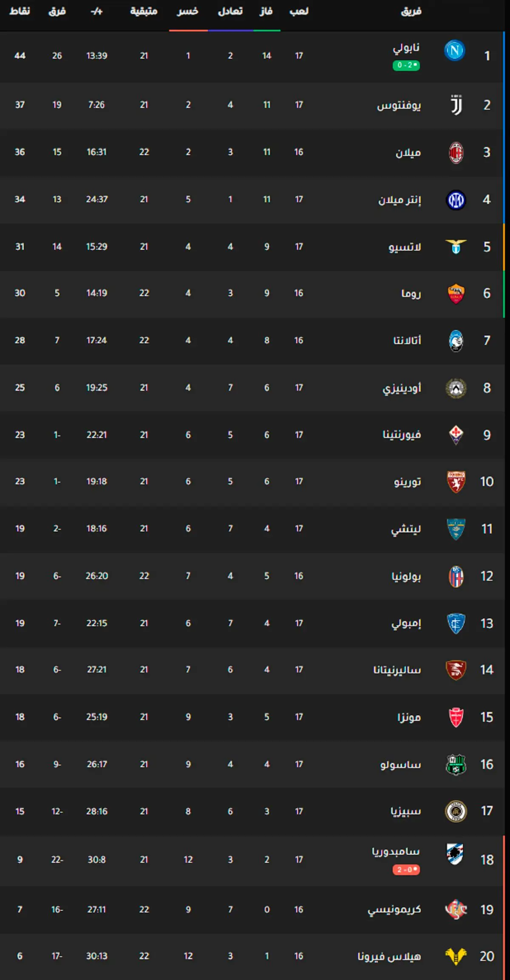The image size is (510, 980).
Task: Click the Juventus logo icon
Action: (456, 105)
